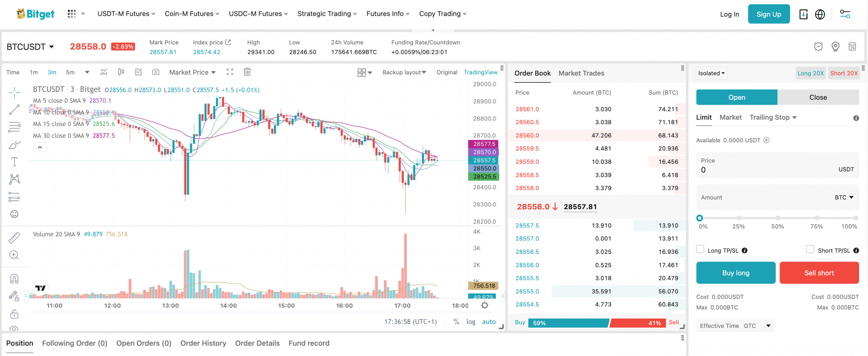Open the emoji icons tool
Screen dimensions: 868x356
14,214
